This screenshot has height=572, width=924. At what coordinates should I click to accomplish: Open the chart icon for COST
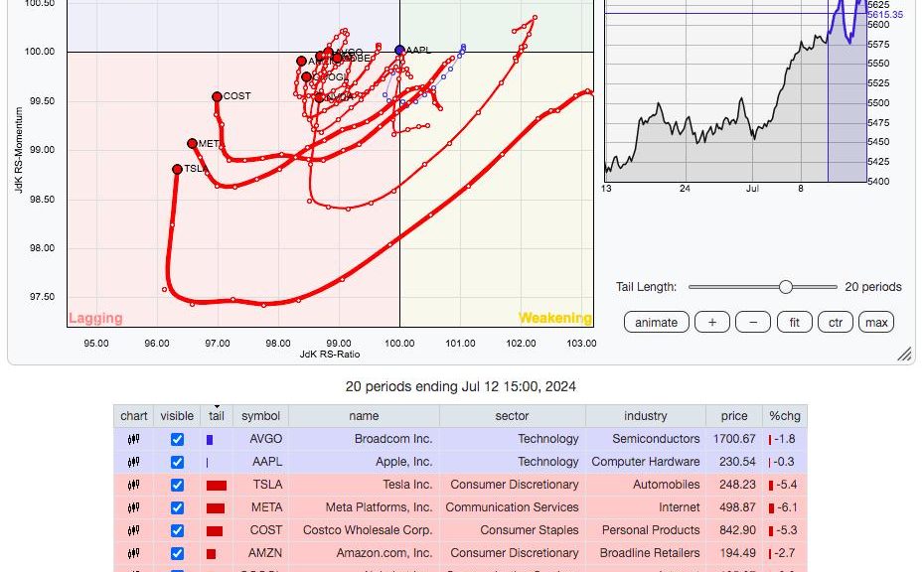coord(134,530)
